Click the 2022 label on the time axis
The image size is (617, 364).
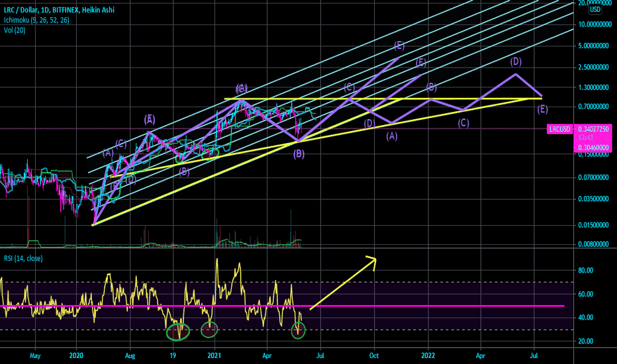click(428, 356)
